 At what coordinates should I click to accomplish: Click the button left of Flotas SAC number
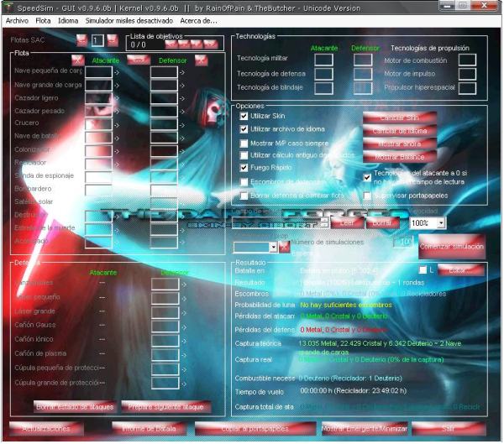click(82, 40)
